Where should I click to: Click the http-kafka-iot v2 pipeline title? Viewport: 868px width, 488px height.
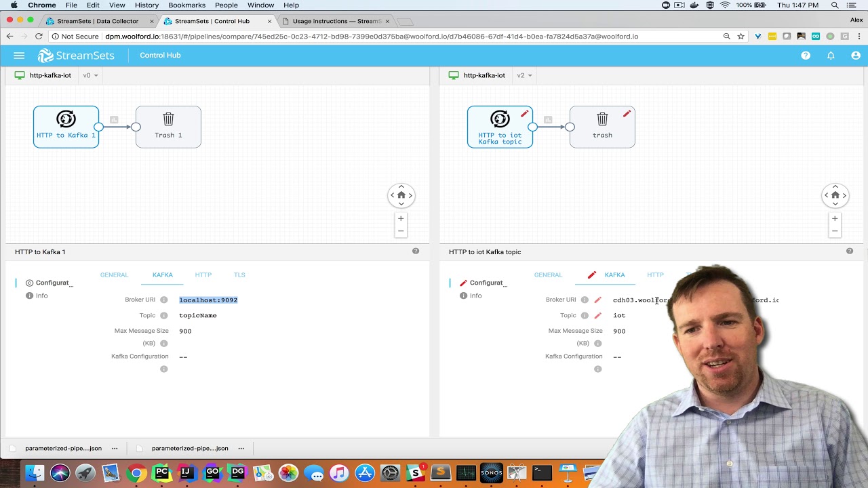coord(484,75)
